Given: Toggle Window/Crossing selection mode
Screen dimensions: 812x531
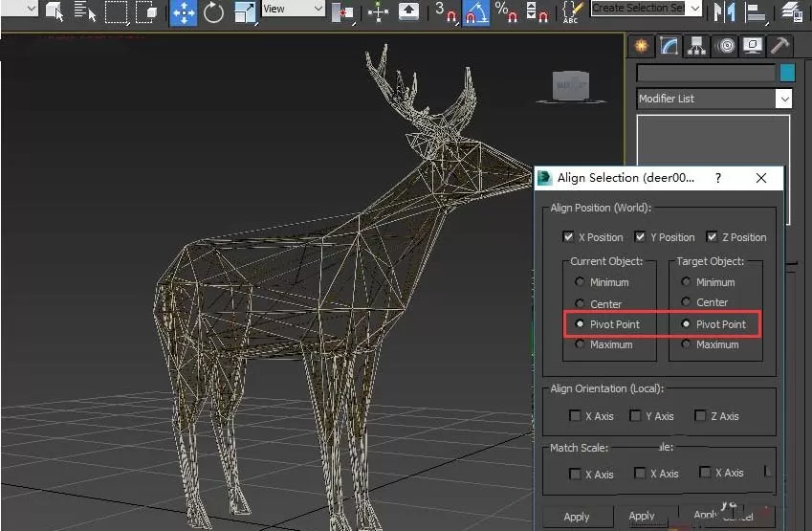Looking at the screenshot, I should (146, 11).
